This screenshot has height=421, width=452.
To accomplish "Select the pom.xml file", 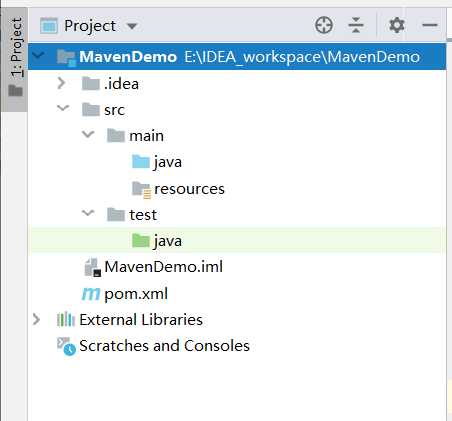I will point(237,293).
